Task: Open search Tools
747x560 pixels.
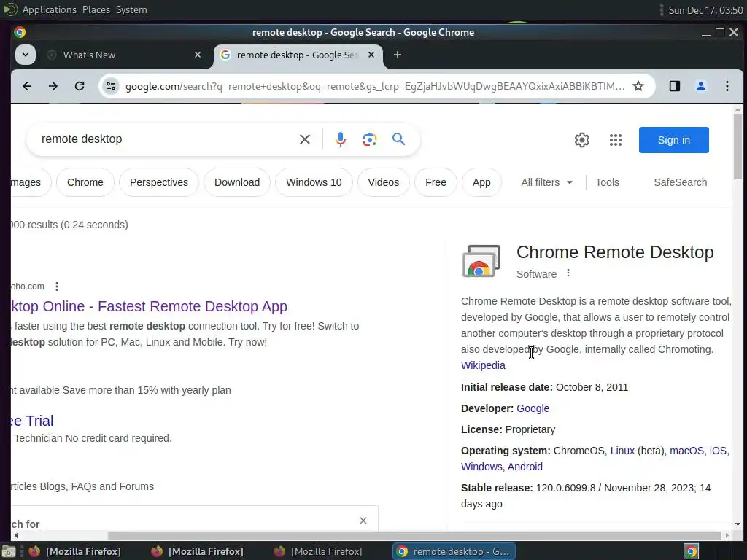Action: coord(608,182)
